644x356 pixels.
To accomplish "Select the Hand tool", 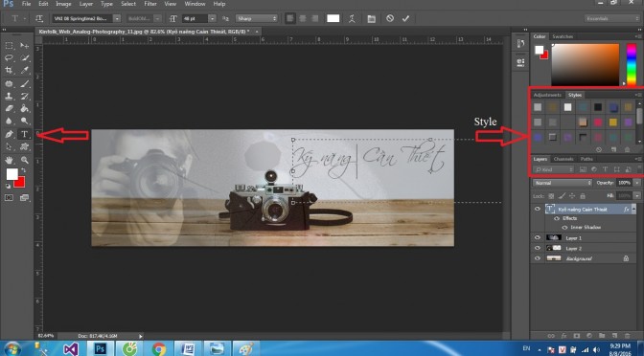I will (x=9, y=160).
